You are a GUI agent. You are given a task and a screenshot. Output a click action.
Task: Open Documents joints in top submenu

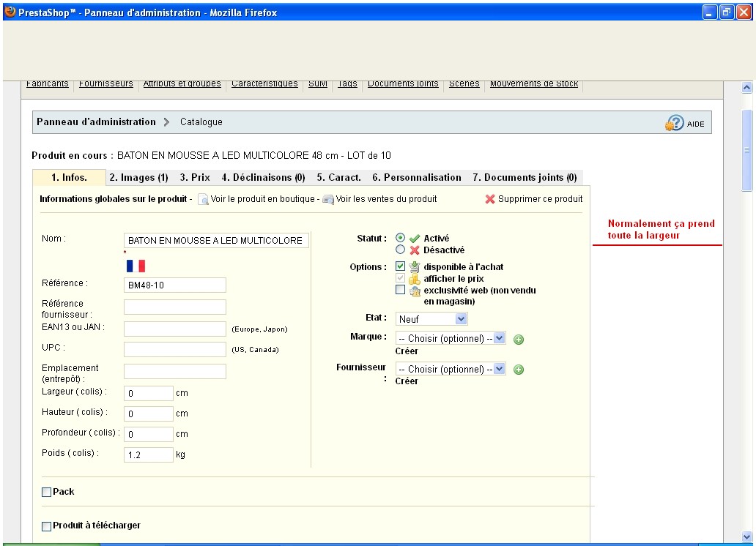[403, 84]
